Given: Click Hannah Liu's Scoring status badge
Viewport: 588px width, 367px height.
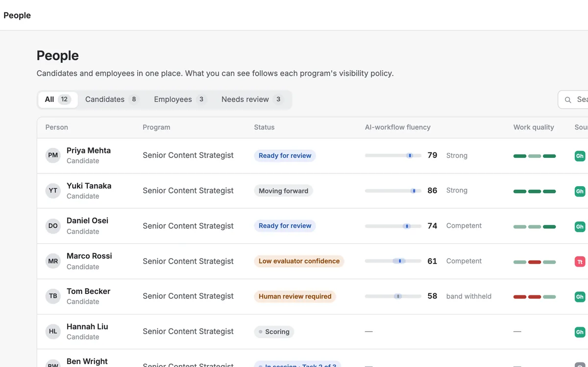Looking at the screenshot, I should 274,332.
